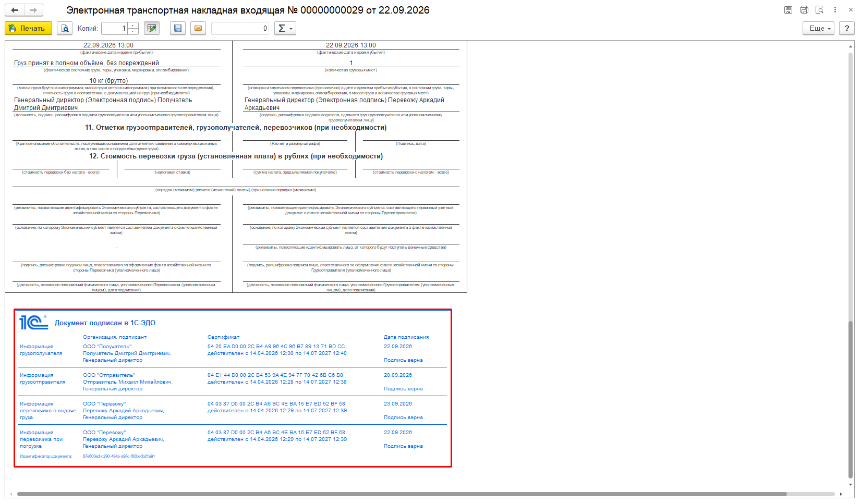The width and height of the screenshot is (861, 504).
Task: Select the '10 кг (брутто)' cell
Action: pyautogui.click(x=108, y=81)
